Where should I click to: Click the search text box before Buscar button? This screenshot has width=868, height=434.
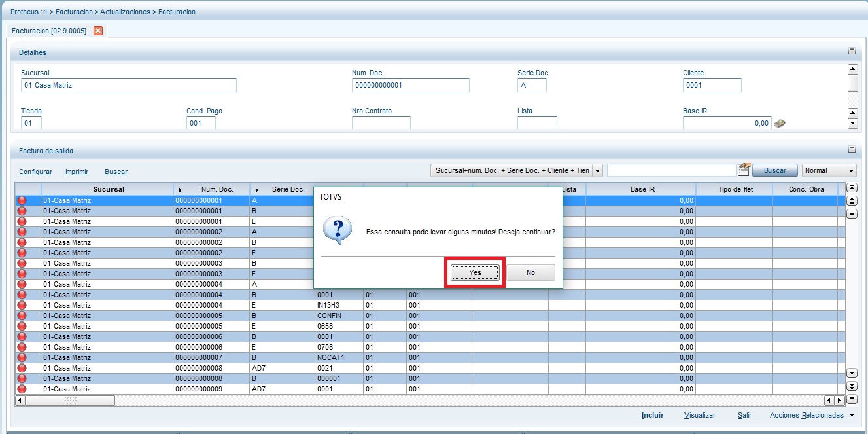672,170
